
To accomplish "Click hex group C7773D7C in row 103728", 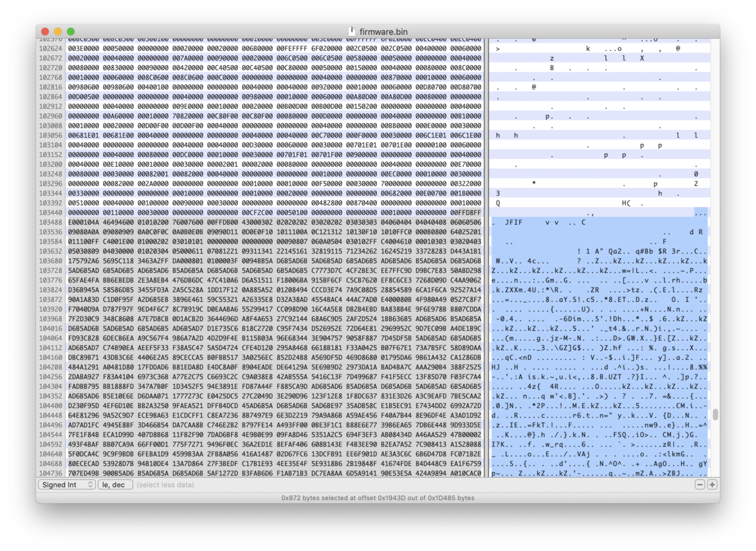I will [x=327, y=271].
